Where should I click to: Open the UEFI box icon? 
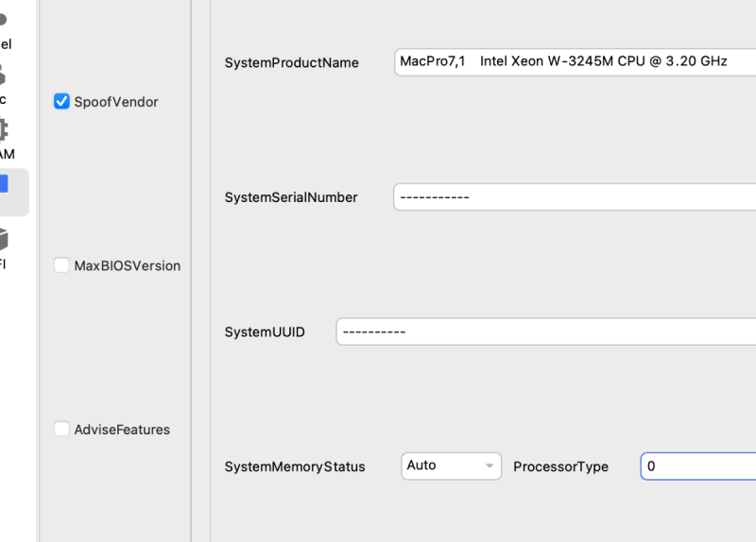click(5, 247)
